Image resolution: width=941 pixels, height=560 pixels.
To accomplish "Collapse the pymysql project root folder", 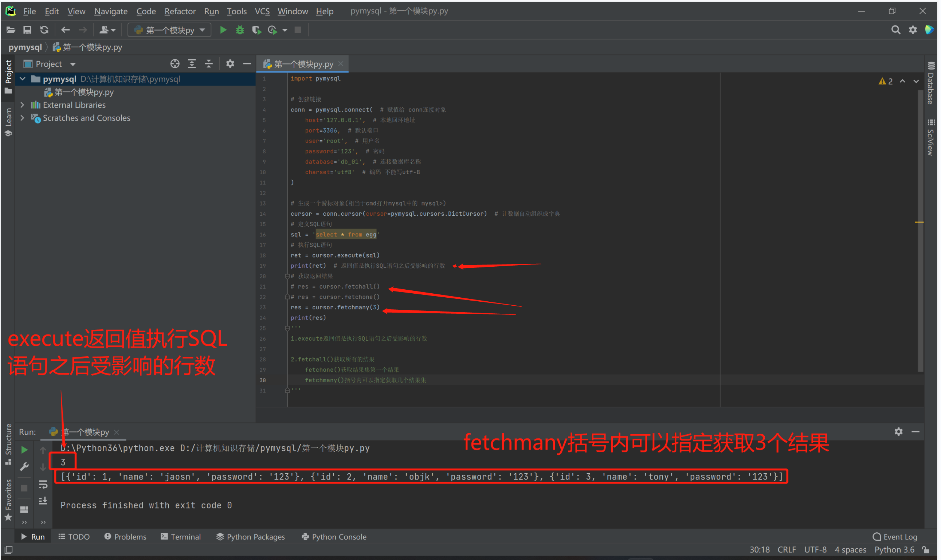I will [x=23, y=79].
